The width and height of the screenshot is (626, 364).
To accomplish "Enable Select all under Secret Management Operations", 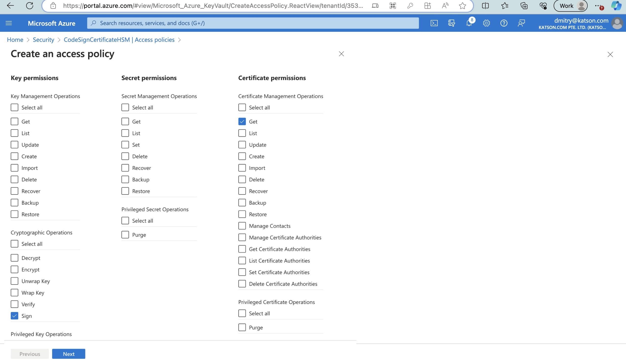I will click(125, 107).
